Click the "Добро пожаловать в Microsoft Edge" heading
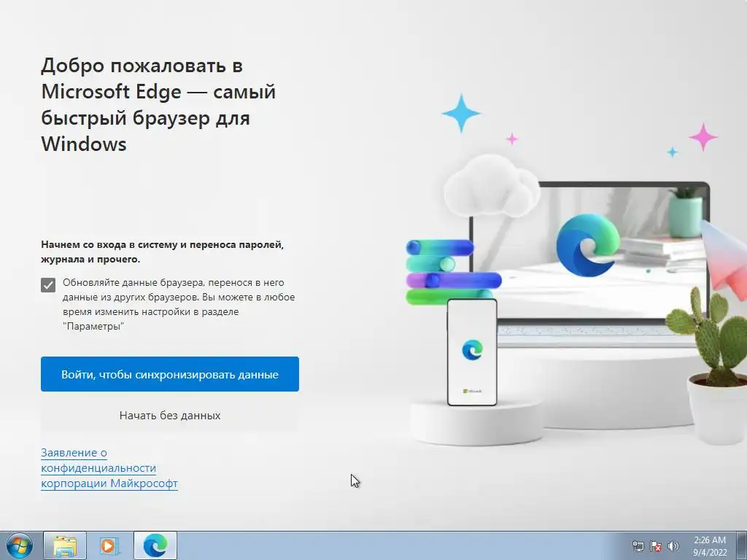 pos(158,104)
